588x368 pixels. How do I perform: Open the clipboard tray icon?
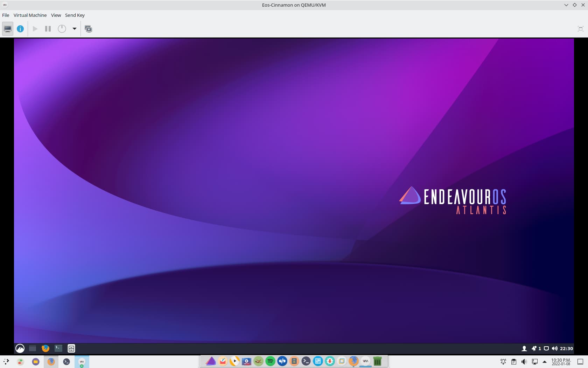(x=514, y=362)
